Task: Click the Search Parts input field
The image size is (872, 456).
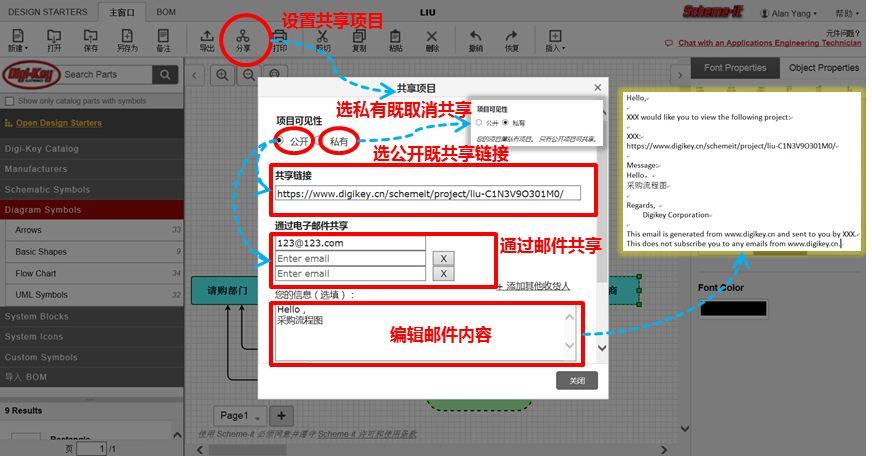Action: tap(107, 75)
